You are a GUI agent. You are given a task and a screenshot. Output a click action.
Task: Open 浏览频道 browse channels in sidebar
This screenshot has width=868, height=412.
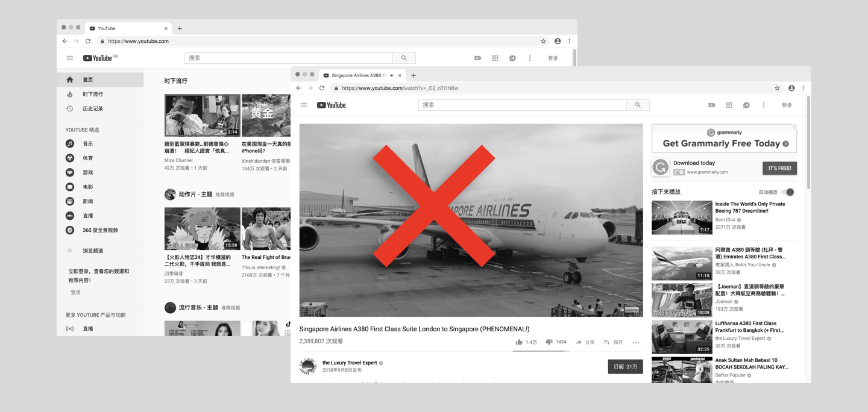tap(100, 251)
